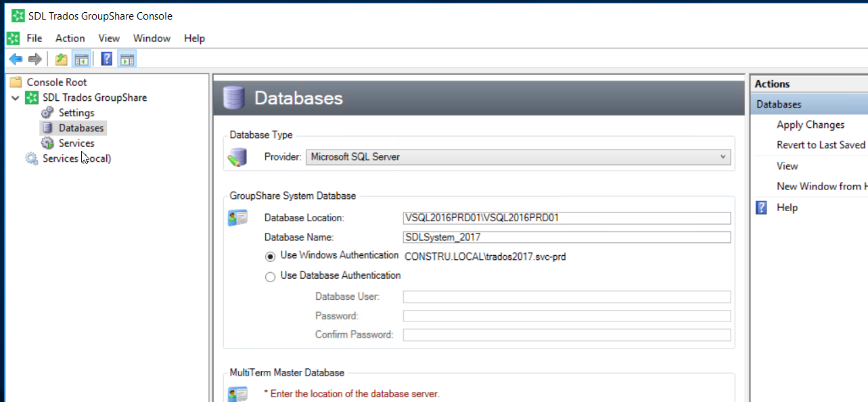Screen dimensions: 868x402
Task: Click the Forward arrow toolbar icon
Action: click(35, 60)
